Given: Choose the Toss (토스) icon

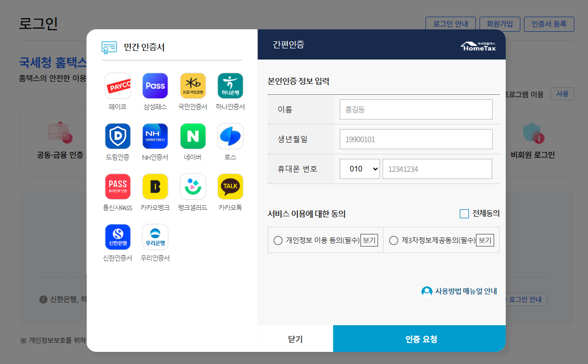Looking at the screenshot, I should pos(230,136).
